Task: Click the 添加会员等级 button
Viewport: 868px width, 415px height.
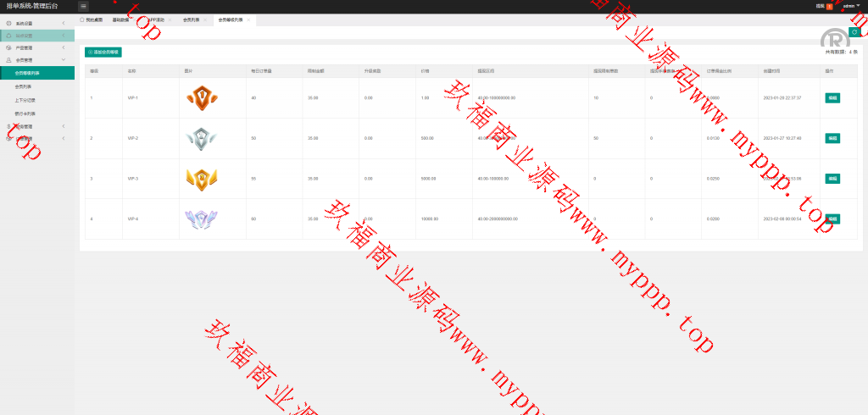Action: pyautogui.click(x=103, y=52)
